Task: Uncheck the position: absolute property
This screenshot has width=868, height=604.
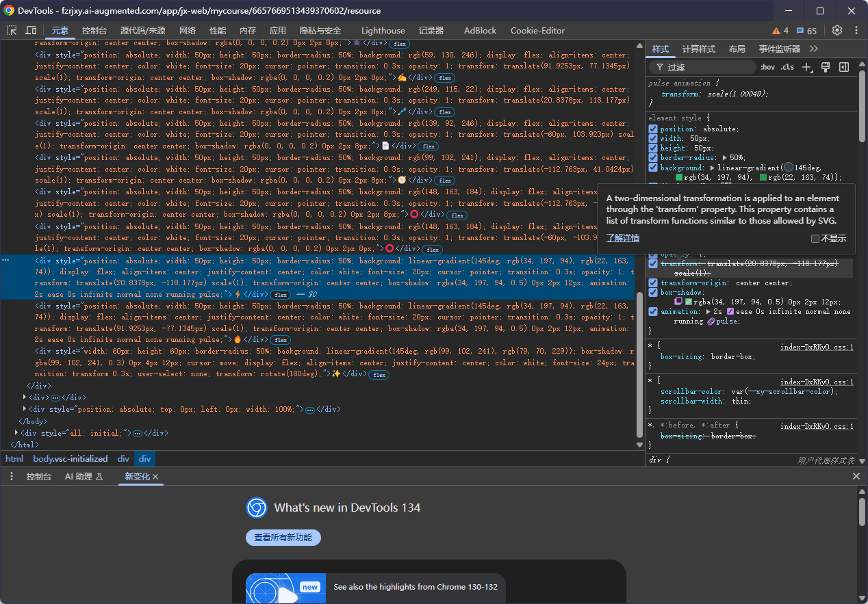Action: (653, 129)
